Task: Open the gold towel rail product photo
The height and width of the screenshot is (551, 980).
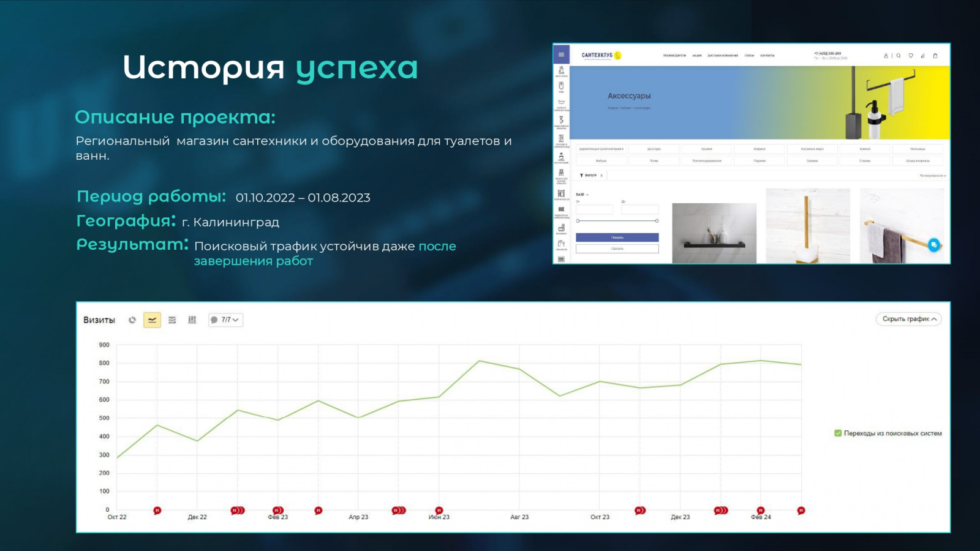Action: [x=902, y=226]
